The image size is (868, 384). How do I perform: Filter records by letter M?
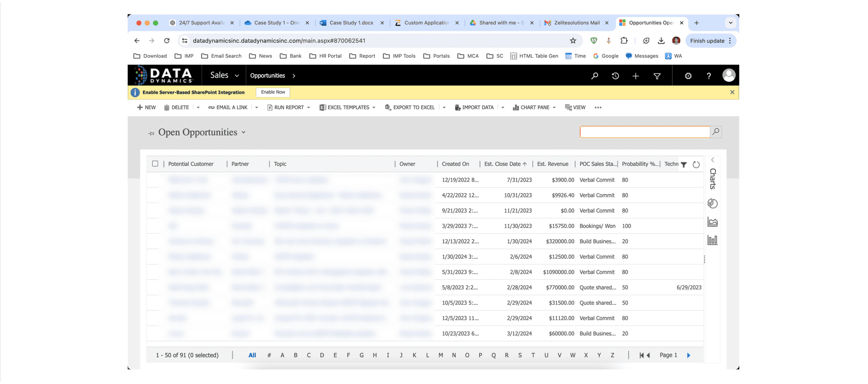441,355
